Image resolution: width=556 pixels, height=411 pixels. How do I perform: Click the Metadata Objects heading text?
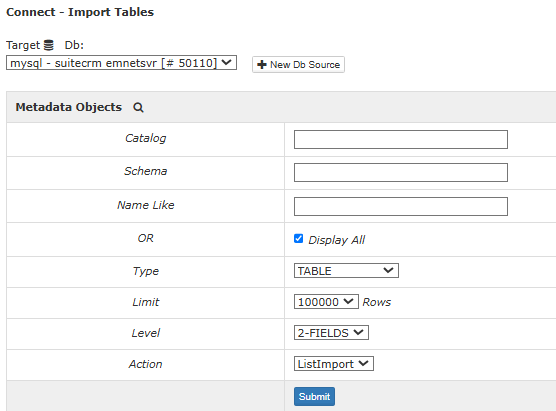tap(68, 107)
